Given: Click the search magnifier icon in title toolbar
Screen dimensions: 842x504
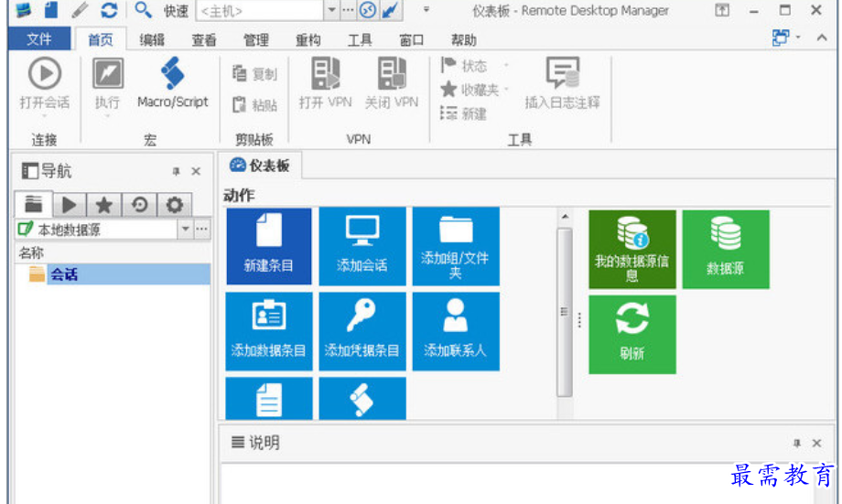Looking at the screenshot, I should [143, 10].
